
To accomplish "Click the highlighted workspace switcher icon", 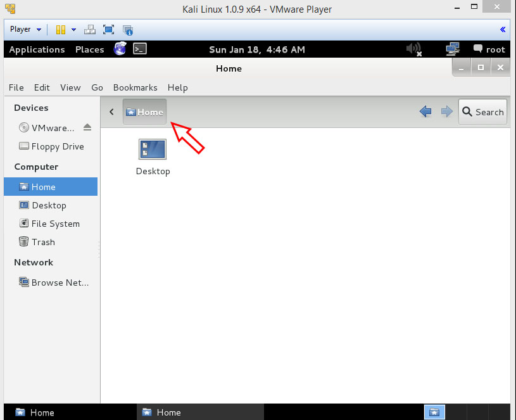I will point(434,412).
